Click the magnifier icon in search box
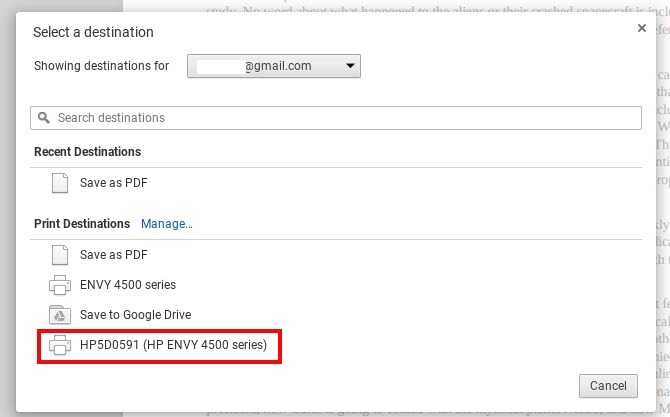The image size is (670, 417). pyautogui.click(x=44, y=117)
